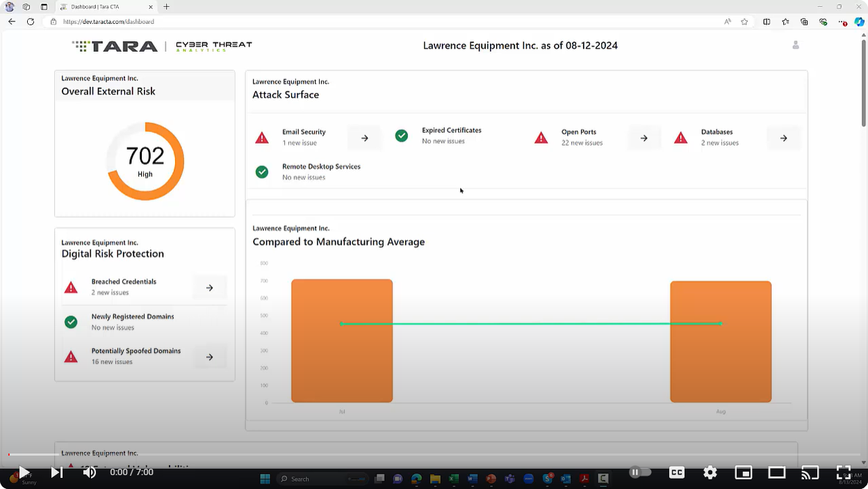Open the Windows Start menu in the taskbar
This screenshot has height=489, width=868.
click(265, 479)
